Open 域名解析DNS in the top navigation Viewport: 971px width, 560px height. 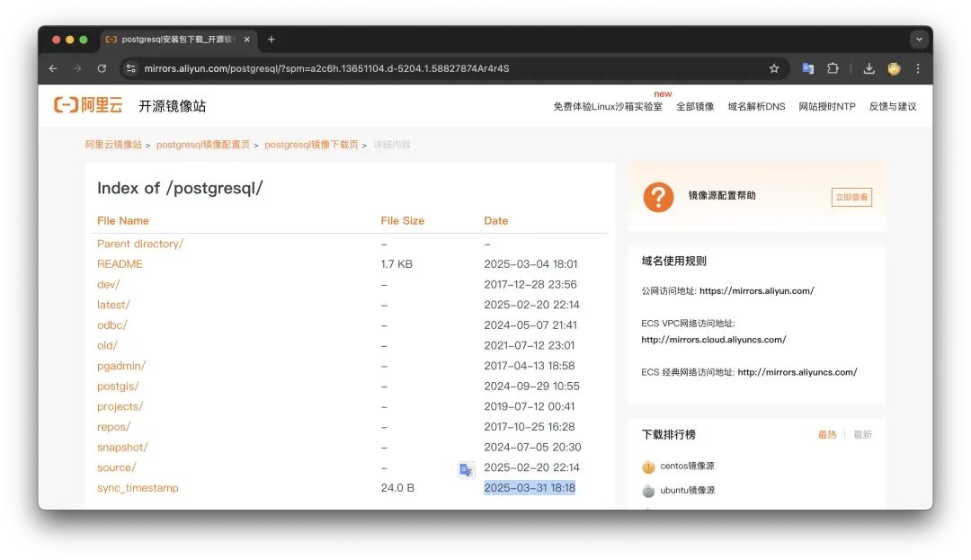click(756, 106)
